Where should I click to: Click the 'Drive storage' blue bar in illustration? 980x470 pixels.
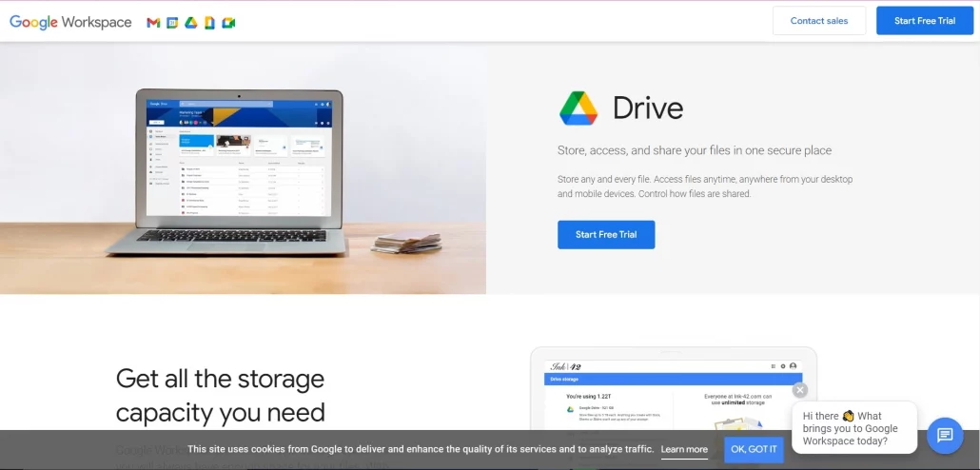click(x=673, y=380)
